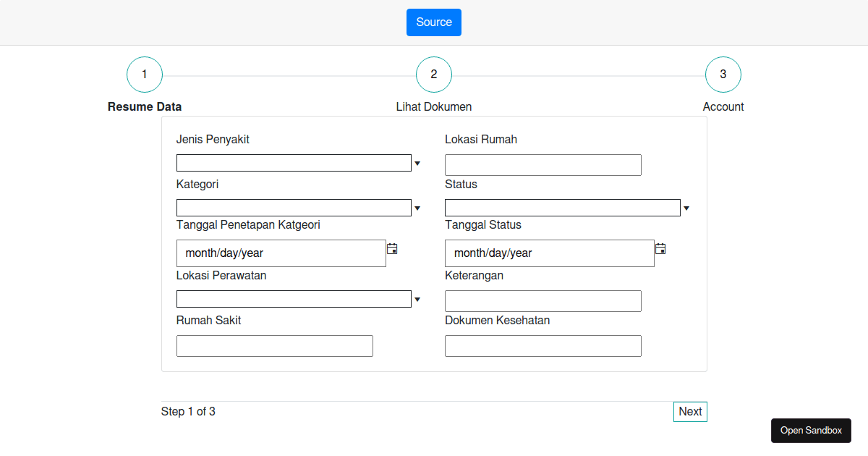Focus the Tanggal Status date field
This screenshot has height=456, width=868.
pyautogui.click(x=550, y=253)
